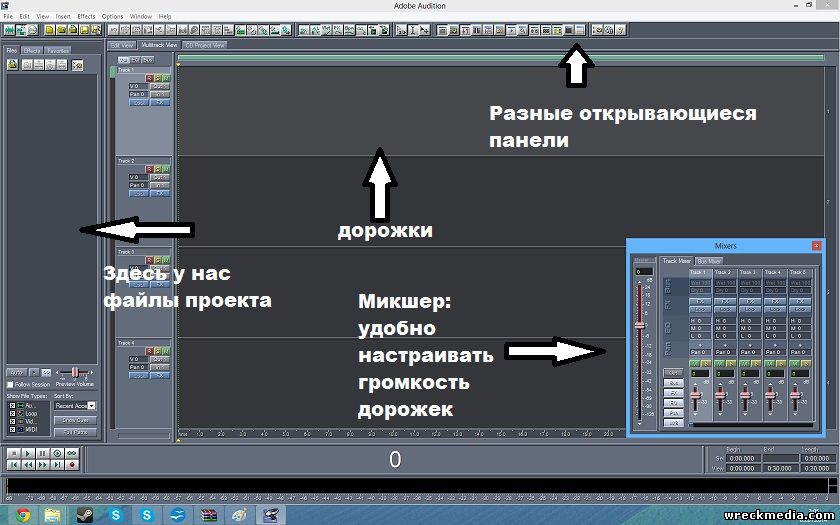The height and width of the screenshot is (525, 840).
Task: Click the Bus track controls button
Action: [148, 59]
